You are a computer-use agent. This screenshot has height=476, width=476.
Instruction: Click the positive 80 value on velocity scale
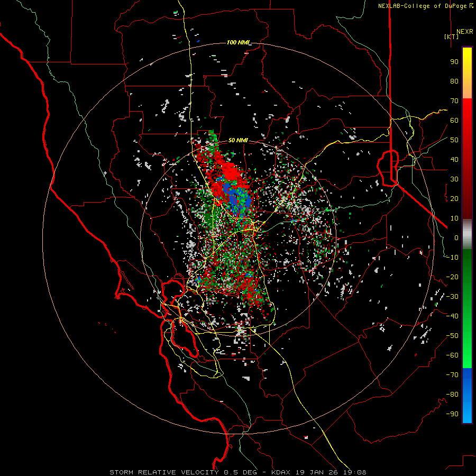[454, 81]
